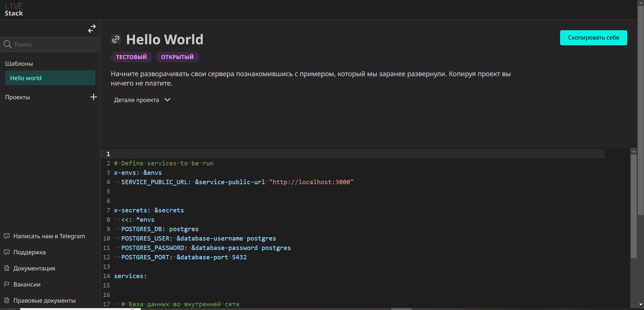Viewport: 644px width, 310px height.
Task: Click the ТЕСТОВЫЙ tag badge
Action: pos(131,57)
